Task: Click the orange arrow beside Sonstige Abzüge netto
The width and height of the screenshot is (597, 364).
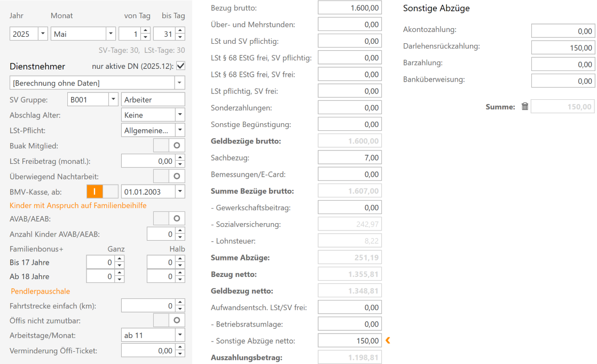Action: (x=388, y=341)
